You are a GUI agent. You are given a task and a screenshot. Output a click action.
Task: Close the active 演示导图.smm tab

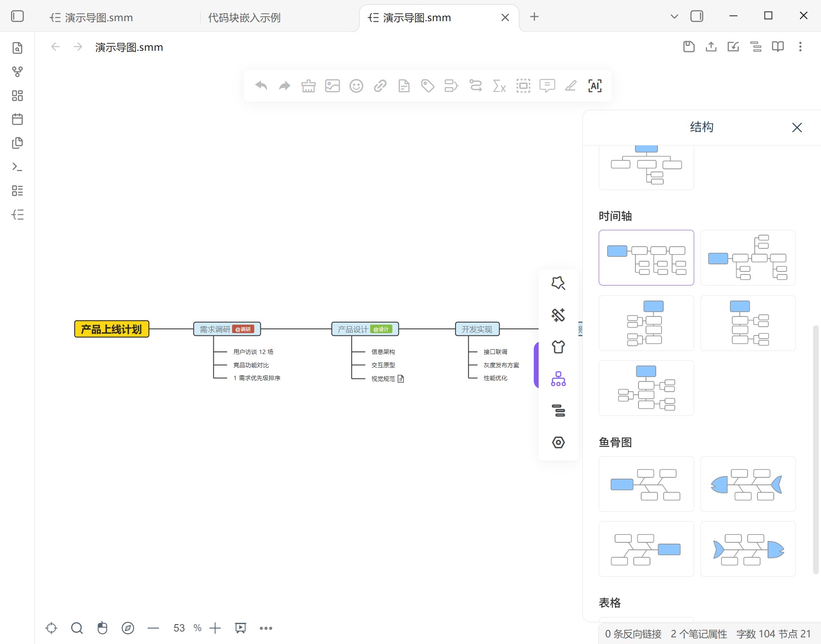(x=505, y=17)
